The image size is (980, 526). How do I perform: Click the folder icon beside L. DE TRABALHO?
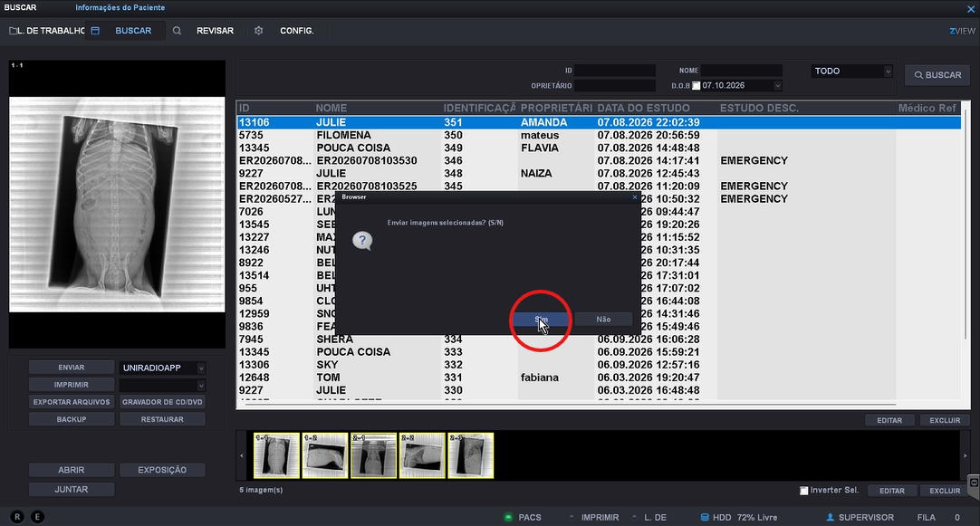click(x=13, y=31)
